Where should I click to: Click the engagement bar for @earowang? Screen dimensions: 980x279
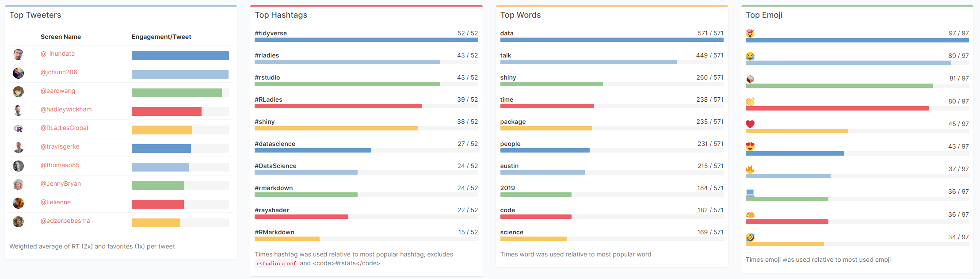click(x=180, y=93)
